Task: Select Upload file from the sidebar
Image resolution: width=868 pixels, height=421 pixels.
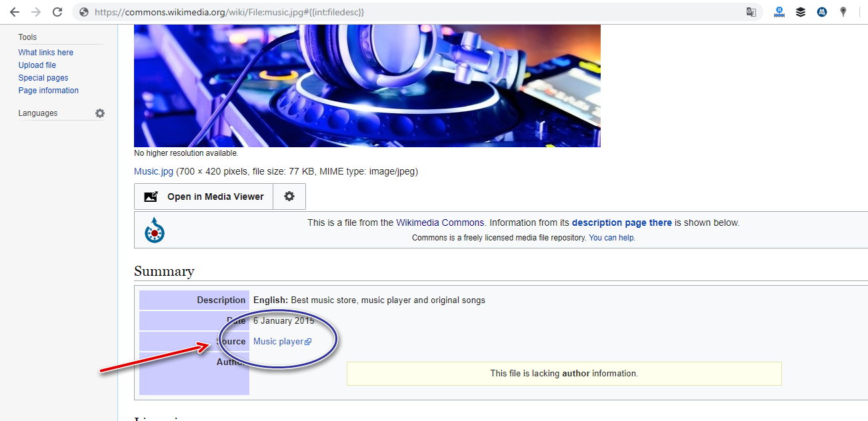Action: [37, 65]
